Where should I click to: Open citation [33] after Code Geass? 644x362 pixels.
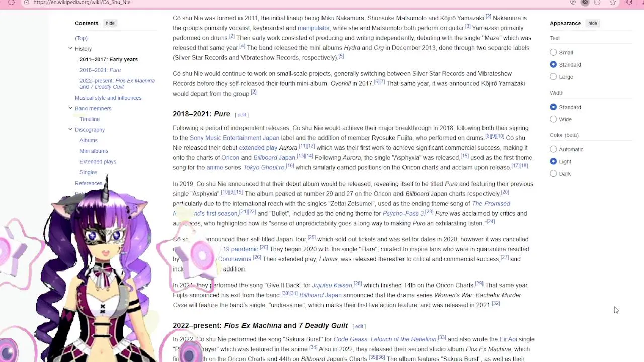pyautogui.click(x=442, y=338)
